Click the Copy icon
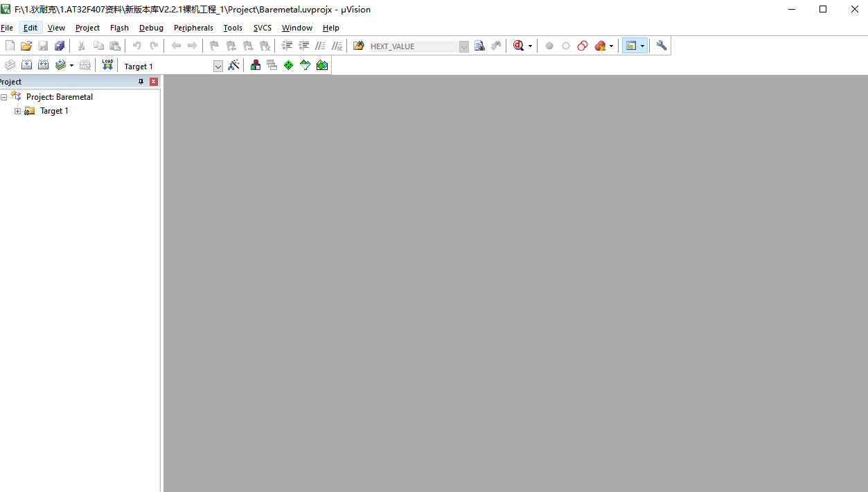The height and width of the screenshot is (492, 868). pyautogui.click(x=98, y=46)
